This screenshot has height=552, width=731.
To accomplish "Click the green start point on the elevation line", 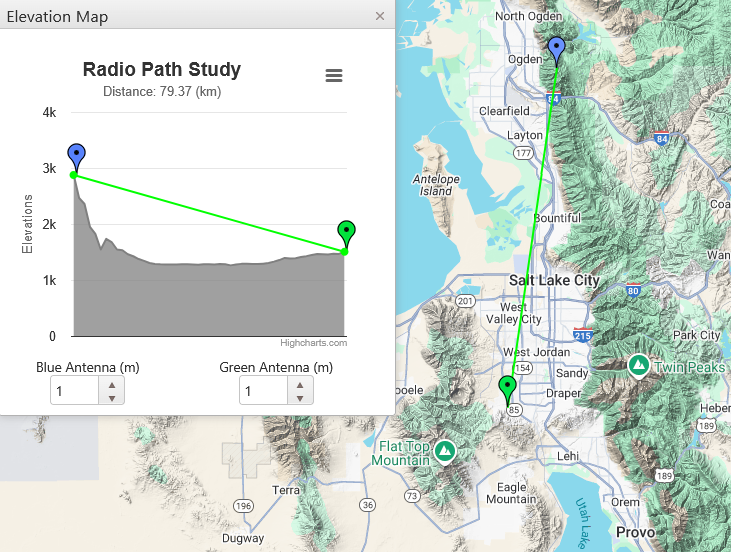I will tap(74, 175).
